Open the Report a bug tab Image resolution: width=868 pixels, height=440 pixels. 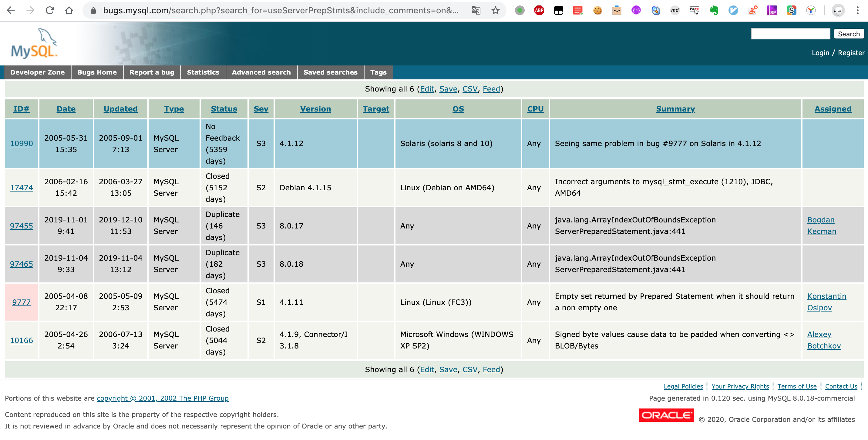pyautogui.click(x=152, y=72)
